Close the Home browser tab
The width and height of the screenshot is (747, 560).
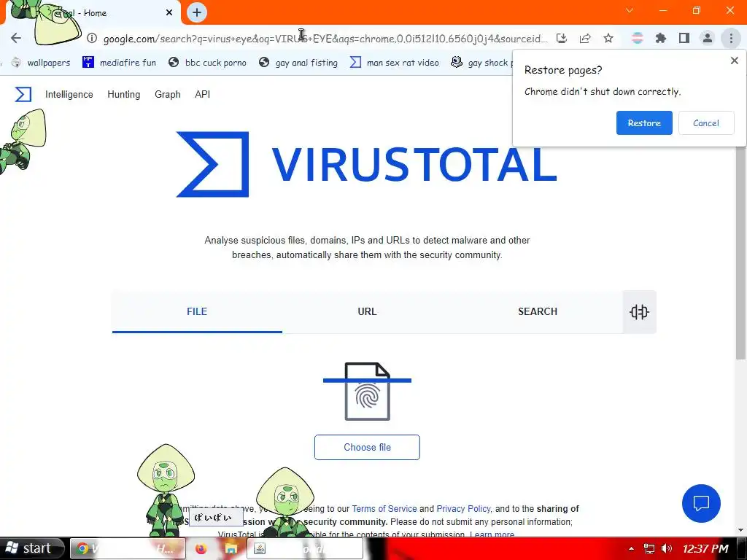(169, 12)
